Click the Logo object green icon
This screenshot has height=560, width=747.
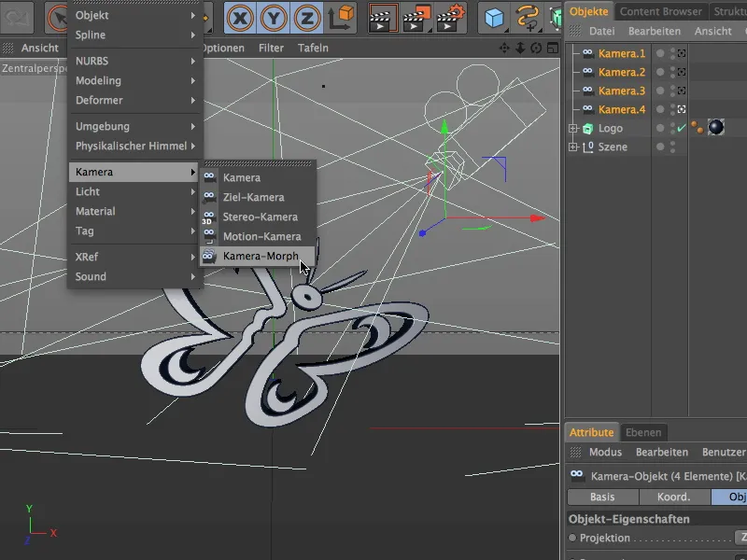[x=588, y=128]
